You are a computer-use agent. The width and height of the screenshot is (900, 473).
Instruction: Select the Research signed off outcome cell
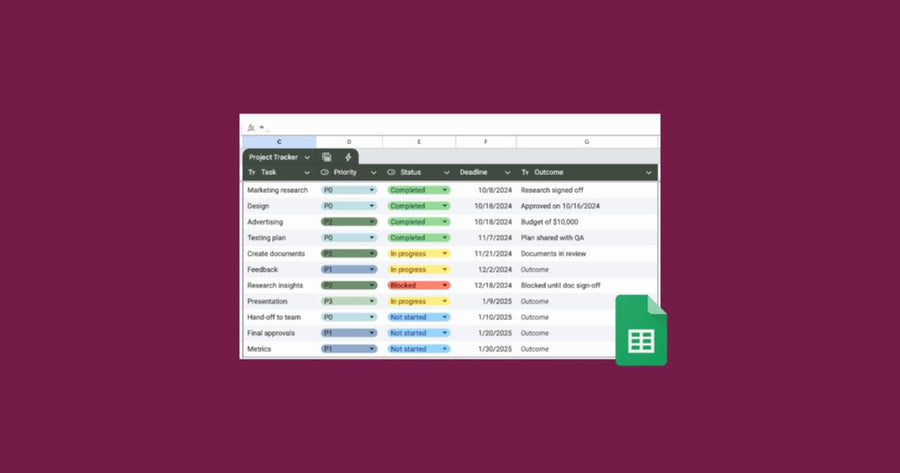pos(587,190)
